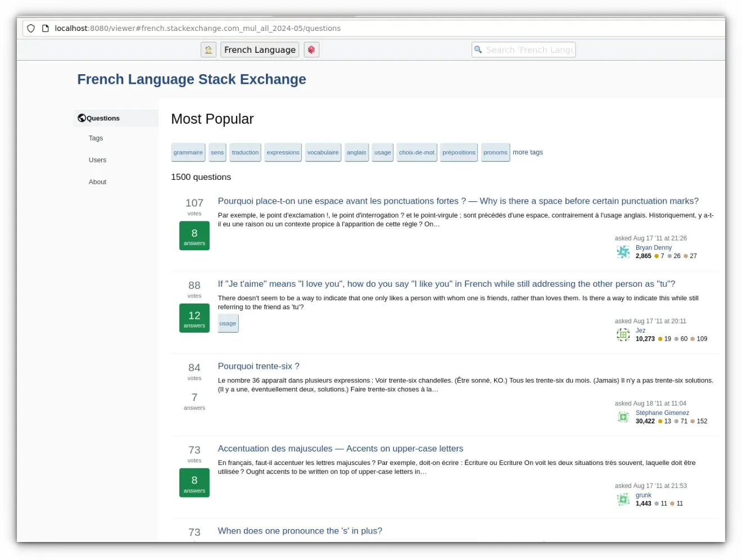Focus the Search French Language field
This screenshot has height=560, width=742.
(523, 49)
